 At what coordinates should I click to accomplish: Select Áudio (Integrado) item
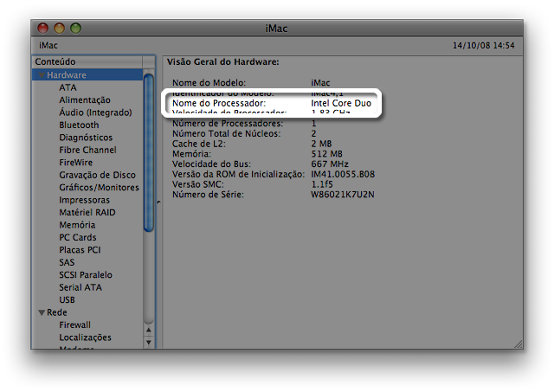coord(95,112)
